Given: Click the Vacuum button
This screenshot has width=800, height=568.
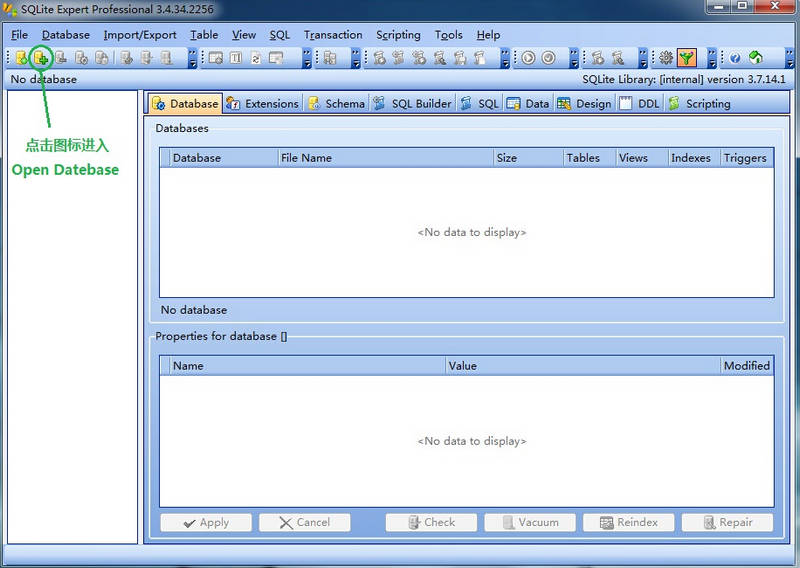Looking at the screenshot, I should point(530,522).
